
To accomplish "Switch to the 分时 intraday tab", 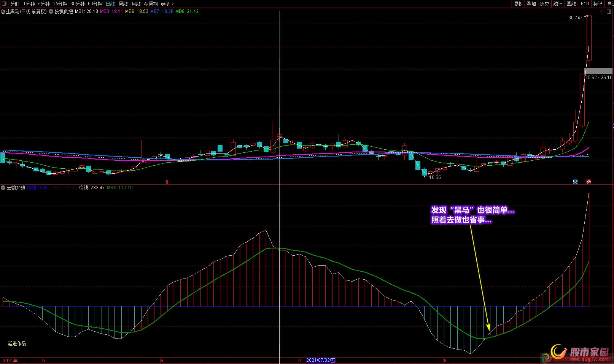I will click(15, 4).
